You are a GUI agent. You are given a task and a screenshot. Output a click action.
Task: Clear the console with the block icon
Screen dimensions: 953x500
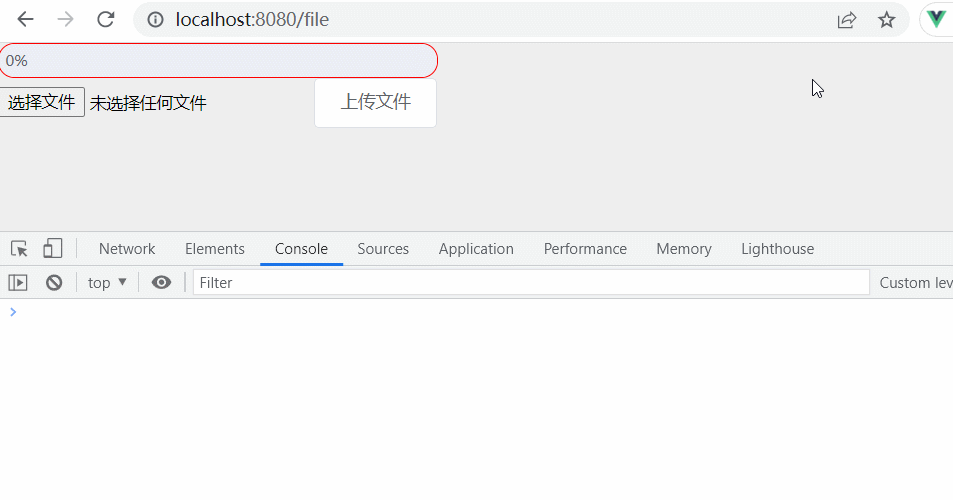click(x=54, y=283)
